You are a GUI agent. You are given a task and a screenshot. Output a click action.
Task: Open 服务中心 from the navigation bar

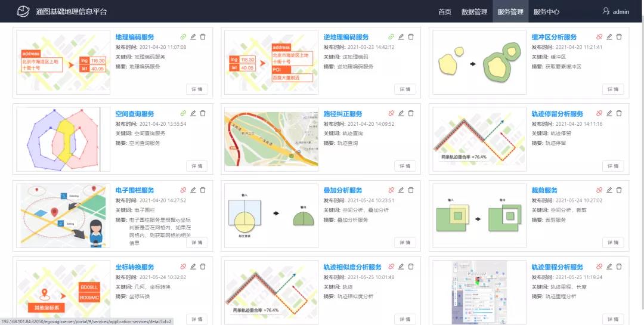pos(546,11)
